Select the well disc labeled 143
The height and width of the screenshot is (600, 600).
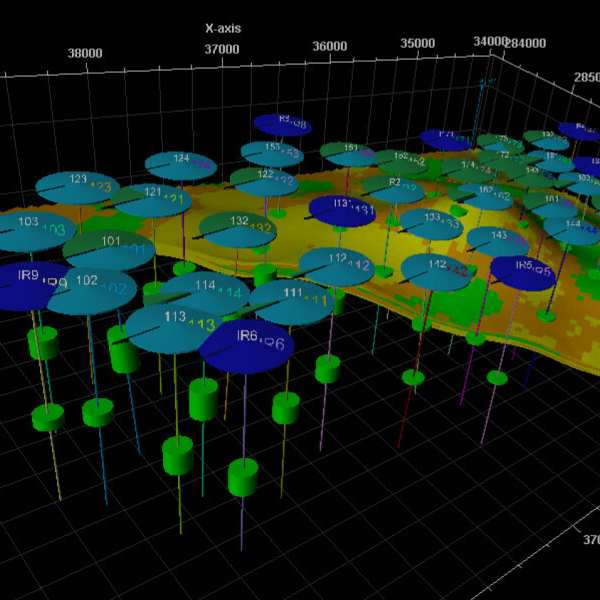(498, 242)
